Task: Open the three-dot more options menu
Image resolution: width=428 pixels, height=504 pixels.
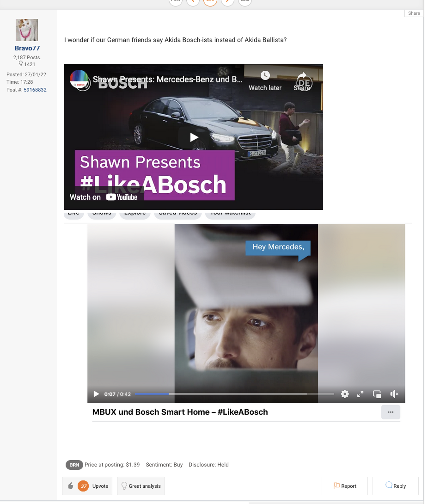Action: (x=391, y=412)
